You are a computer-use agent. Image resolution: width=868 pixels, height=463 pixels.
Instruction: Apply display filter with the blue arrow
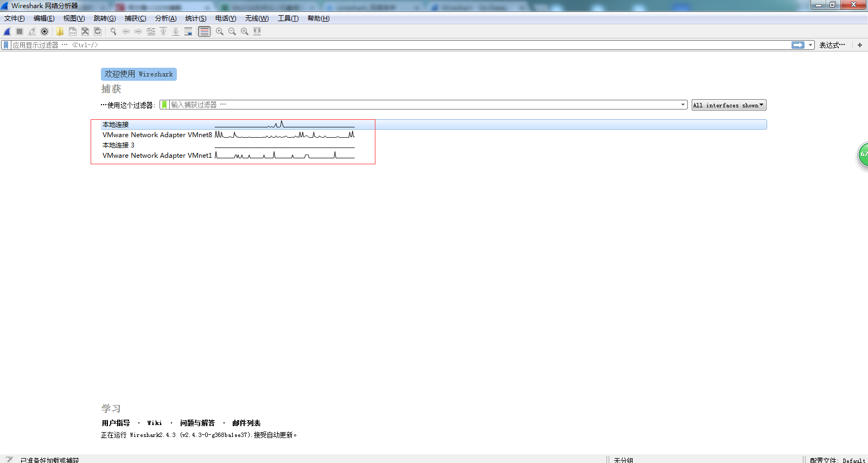798,45
